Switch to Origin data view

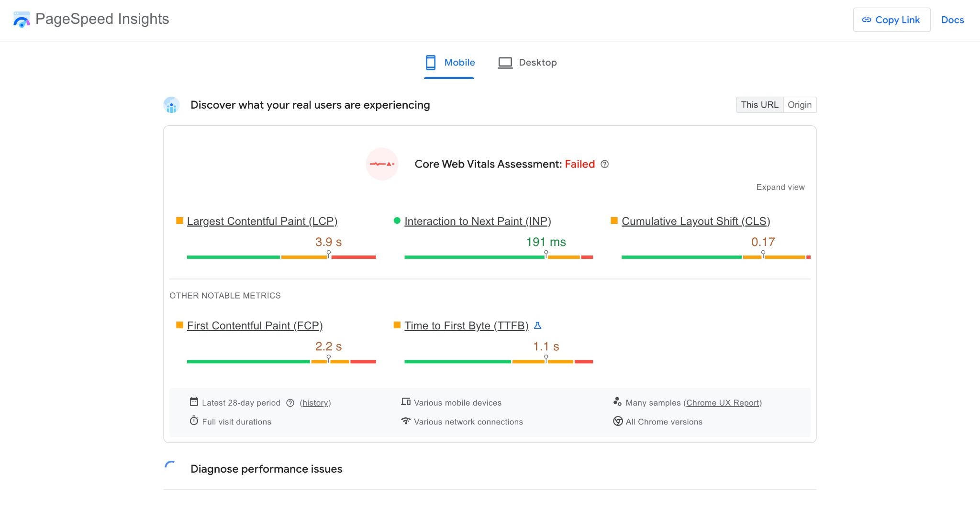coord(800,105)
